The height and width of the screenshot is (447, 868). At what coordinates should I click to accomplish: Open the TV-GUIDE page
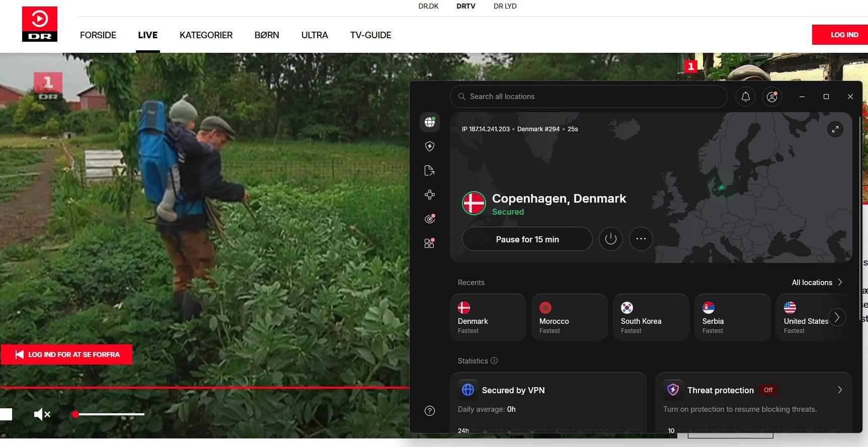[x=371, y=35]
